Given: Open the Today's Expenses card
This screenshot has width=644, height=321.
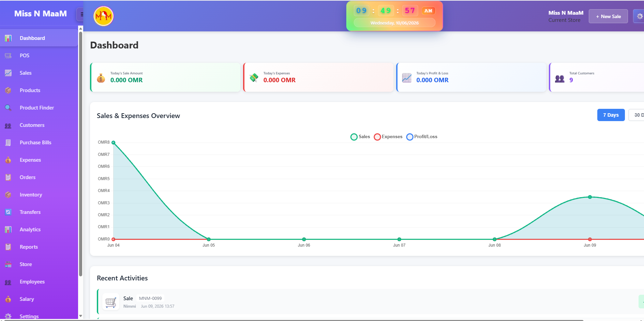Looking at the screenshot, I should click(318, 77).
